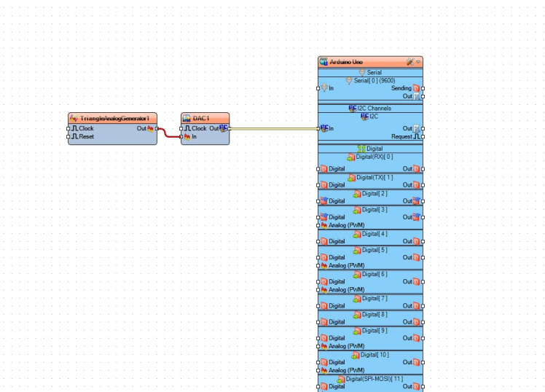This screenshot has height=392, width=545.
Task: Click the DAC1 Out I2C pin icon
Action: [224, 128]
